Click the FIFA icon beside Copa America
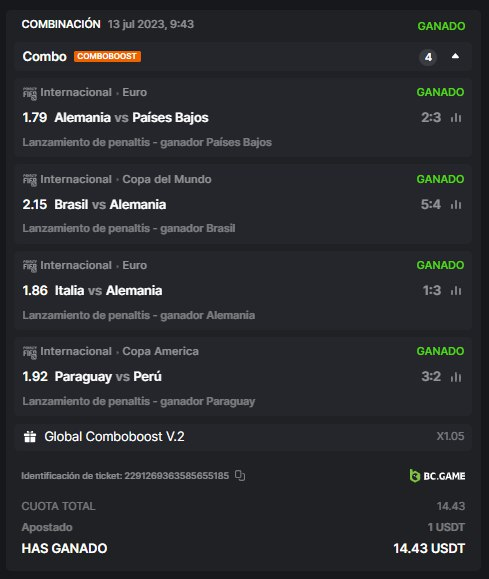The image size is (489, 579). (x=30, y=352)
